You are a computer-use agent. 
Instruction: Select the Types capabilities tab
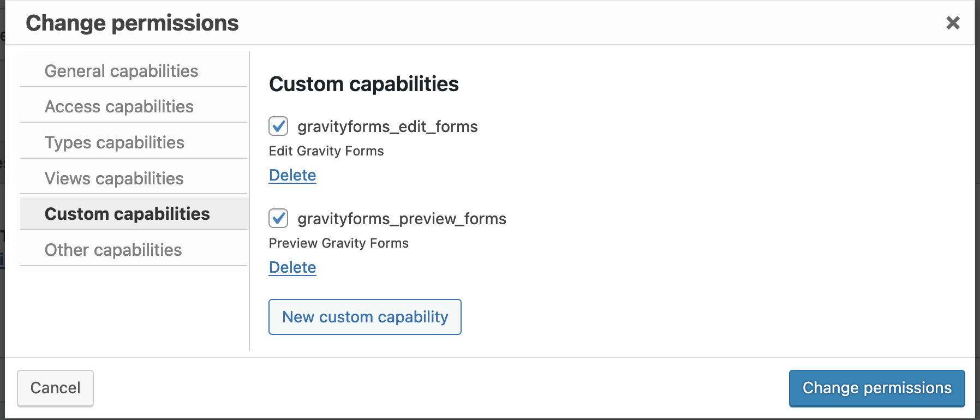tap(134, 142)
